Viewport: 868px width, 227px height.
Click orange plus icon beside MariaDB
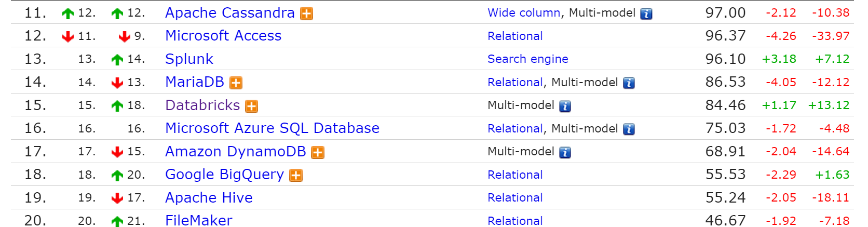pyautogui.click(x=236, y=83)
